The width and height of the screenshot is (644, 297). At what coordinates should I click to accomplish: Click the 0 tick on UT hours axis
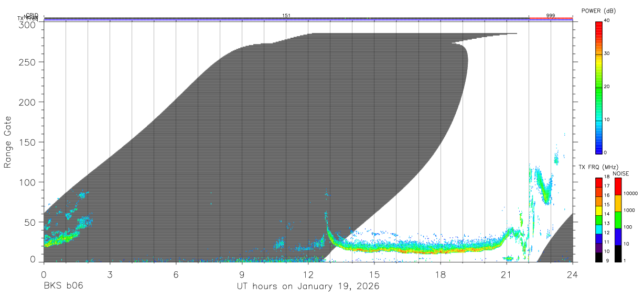44,274
